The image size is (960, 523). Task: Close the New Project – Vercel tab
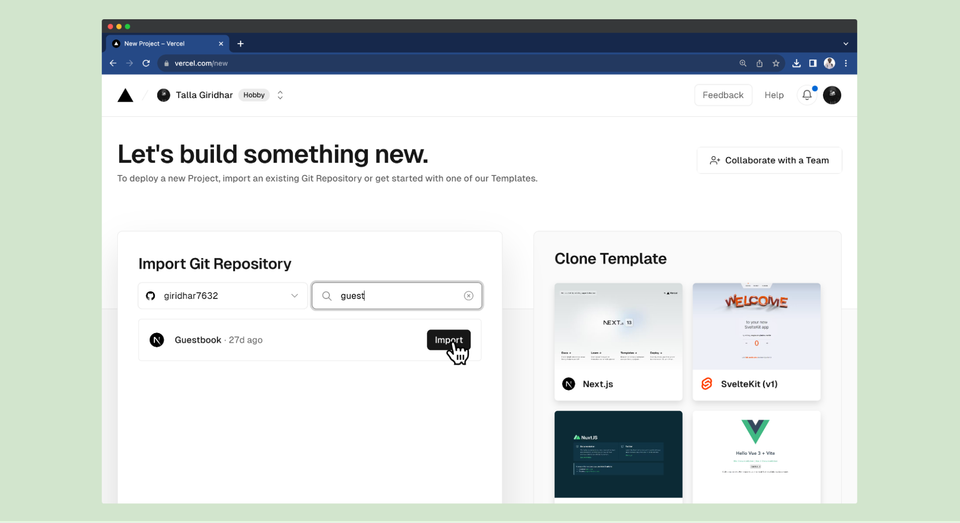221,43
